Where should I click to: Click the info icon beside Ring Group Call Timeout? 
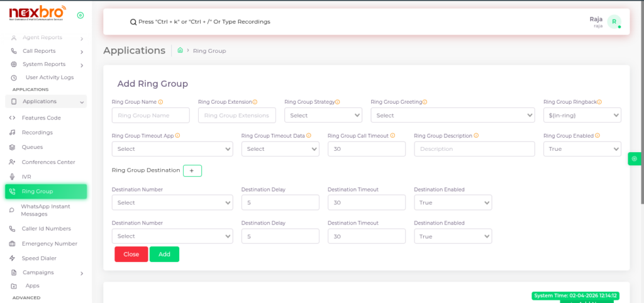click(x=394, y=136)
